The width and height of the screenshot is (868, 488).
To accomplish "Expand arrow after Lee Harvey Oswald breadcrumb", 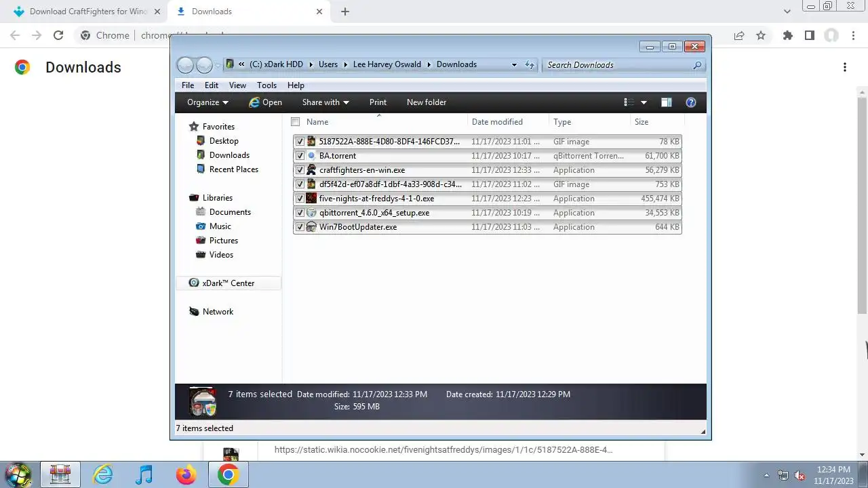I will (x=429, y=64).
